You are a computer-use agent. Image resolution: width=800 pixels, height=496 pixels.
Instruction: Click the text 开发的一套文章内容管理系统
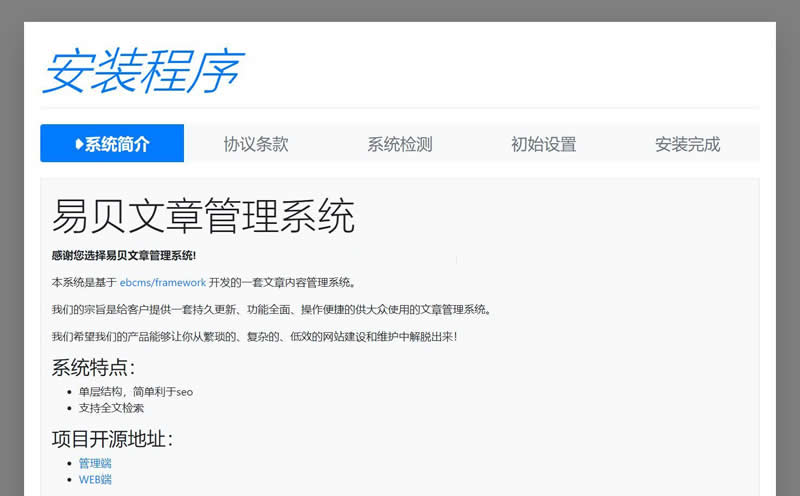[x=282, y=283]
